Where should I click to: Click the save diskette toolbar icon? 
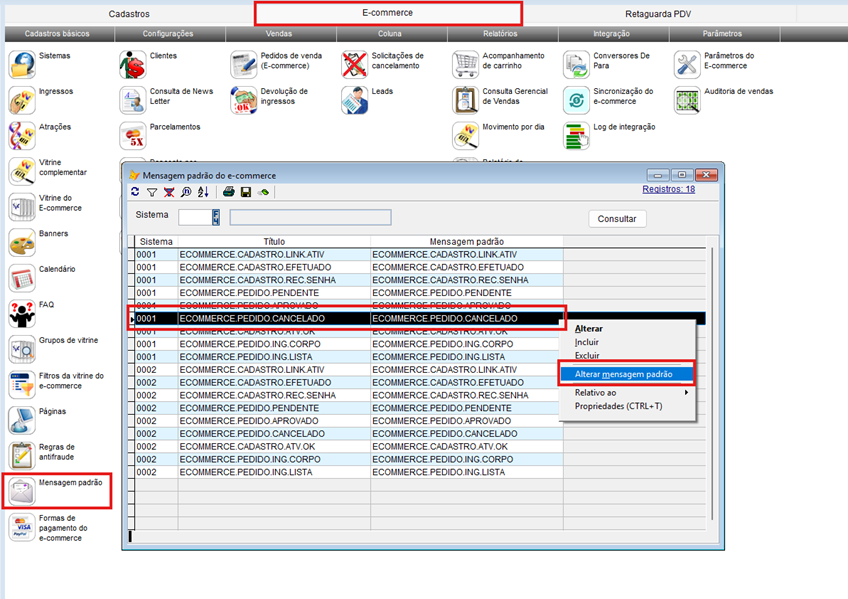point(246,192)
